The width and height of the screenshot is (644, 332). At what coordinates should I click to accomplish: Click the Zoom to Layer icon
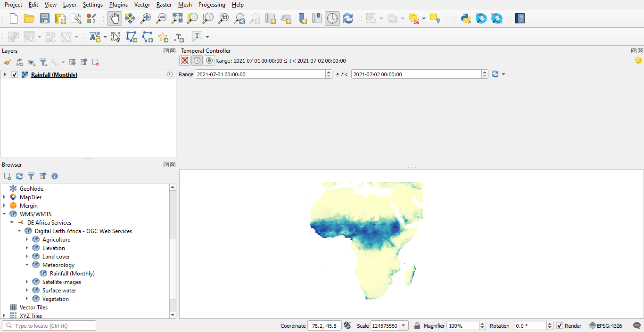(208, 18)
